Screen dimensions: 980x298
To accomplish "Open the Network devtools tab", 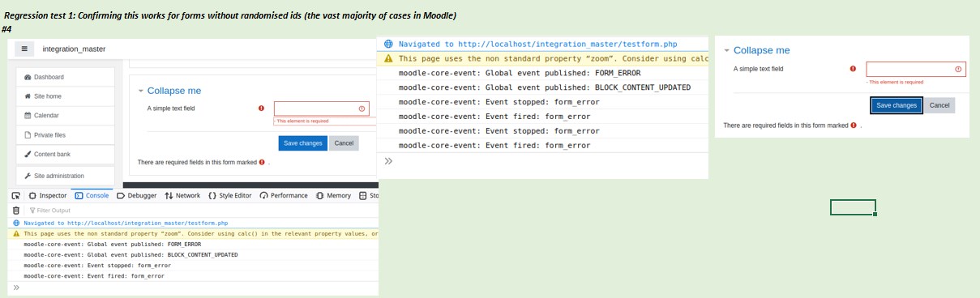I will (182, 195).
